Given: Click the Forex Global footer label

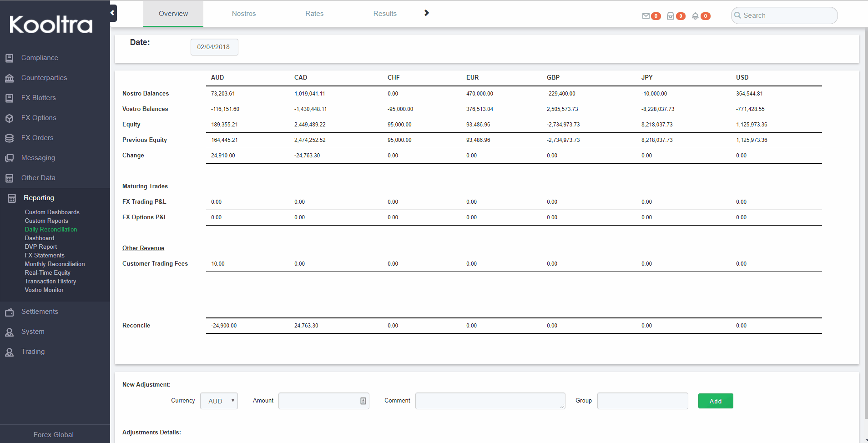Looking at the screenshot, I should tap(54, 435).
